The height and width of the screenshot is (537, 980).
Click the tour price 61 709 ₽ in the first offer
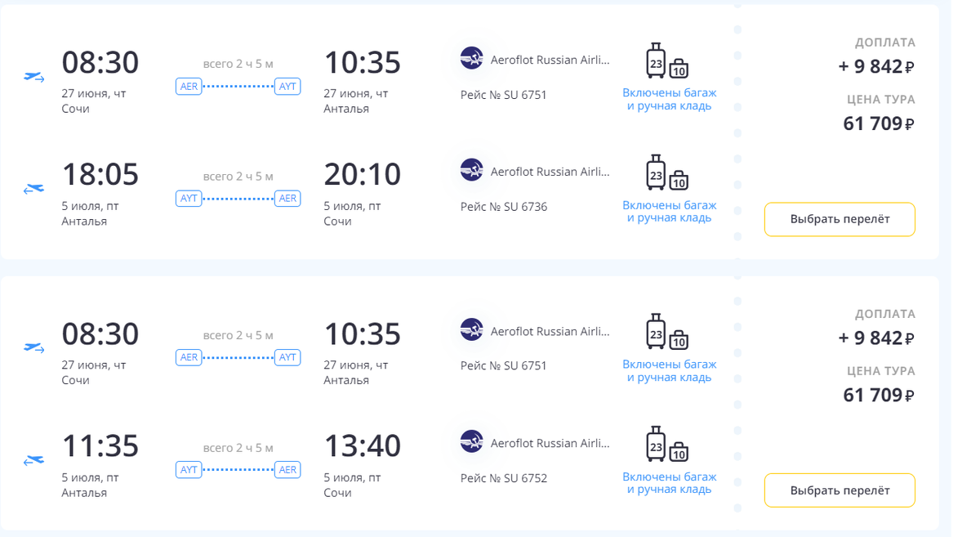pyautogui.click(x=879, y=123)
